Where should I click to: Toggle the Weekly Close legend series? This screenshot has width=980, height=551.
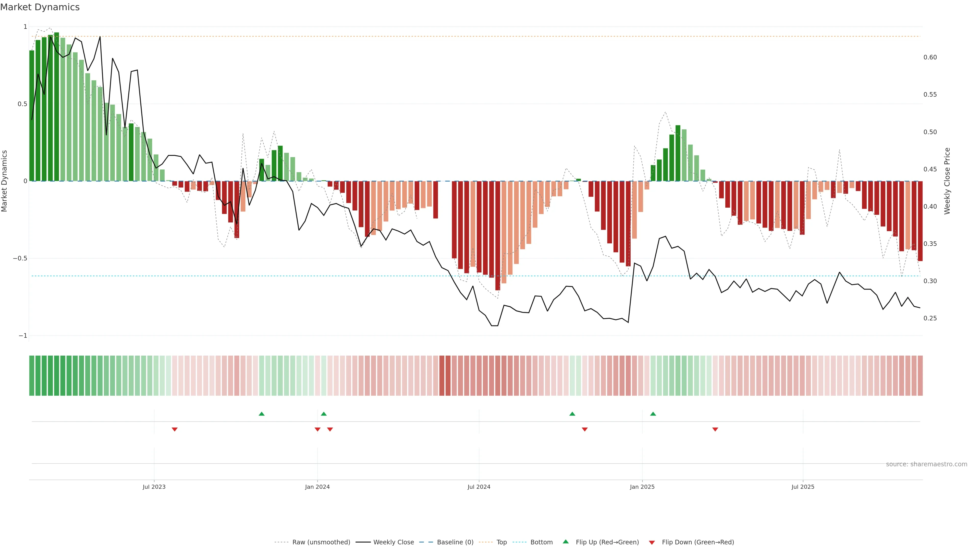click(393, 542)
